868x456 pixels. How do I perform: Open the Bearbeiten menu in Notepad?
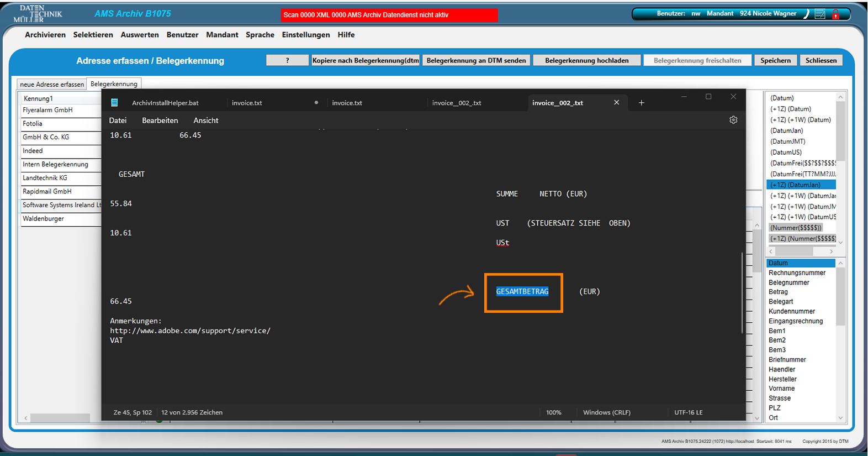tap(160, 120)
